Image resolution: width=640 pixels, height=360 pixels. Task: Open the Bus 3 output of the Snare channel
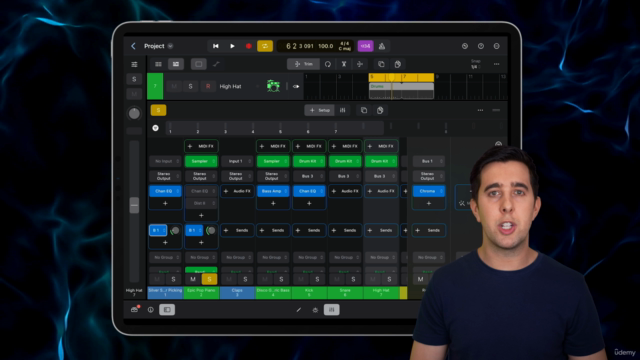345,176
